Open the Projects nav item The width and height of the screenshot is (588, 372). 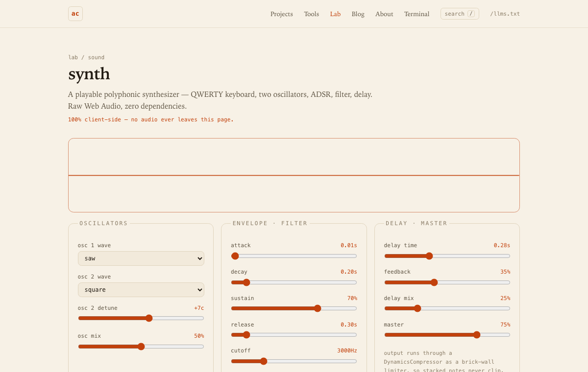click(x=282, y=14)
